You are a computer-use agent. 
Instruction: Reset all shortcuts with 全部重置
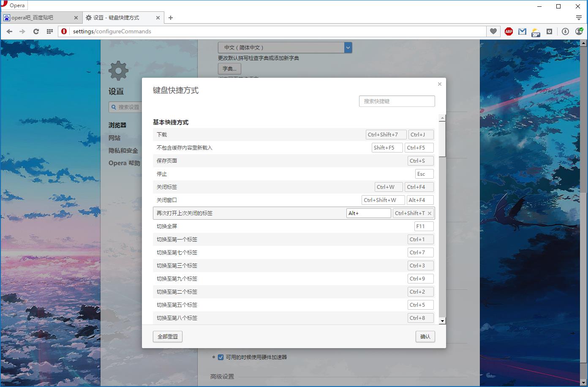[168, 337]
